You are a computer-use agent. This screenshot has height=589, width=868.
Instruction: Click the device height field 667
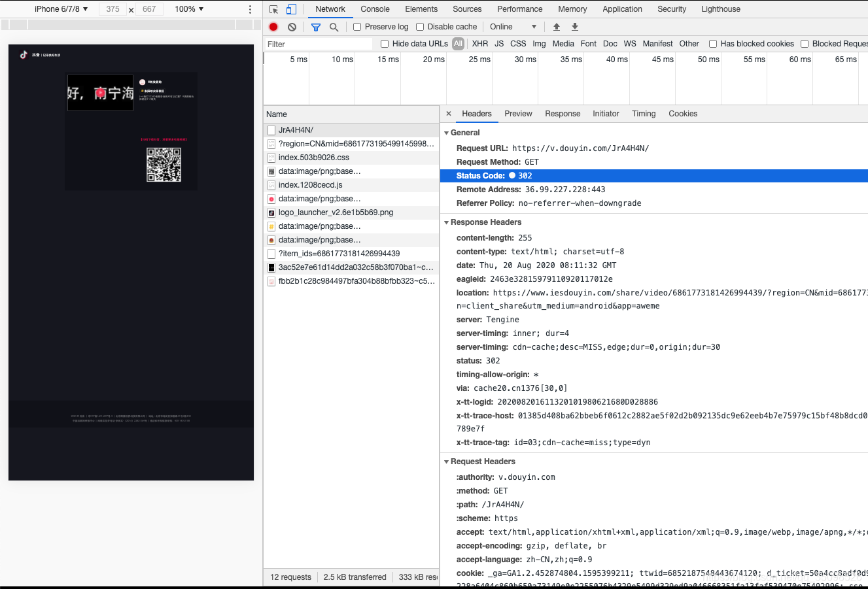pos(149,9)
